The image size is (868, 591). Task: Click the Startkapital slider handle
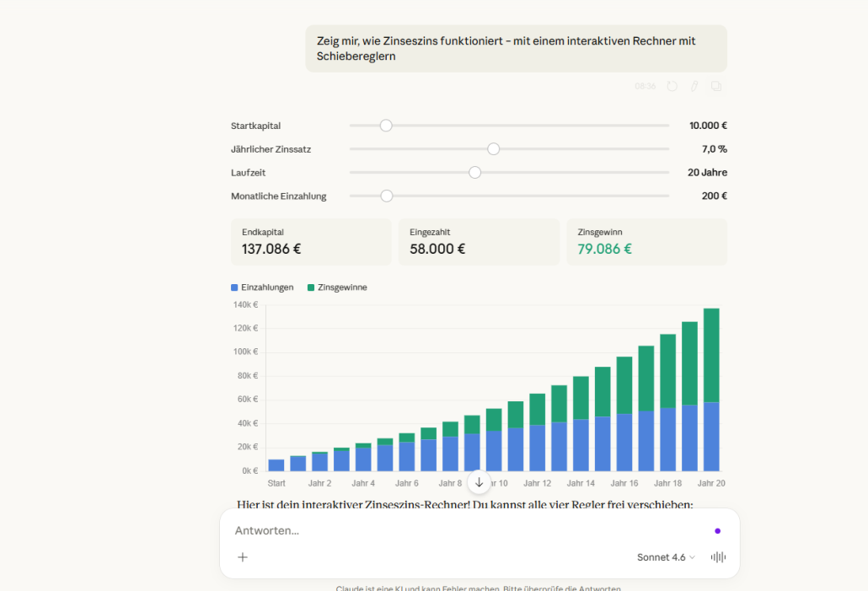(386, 126)
